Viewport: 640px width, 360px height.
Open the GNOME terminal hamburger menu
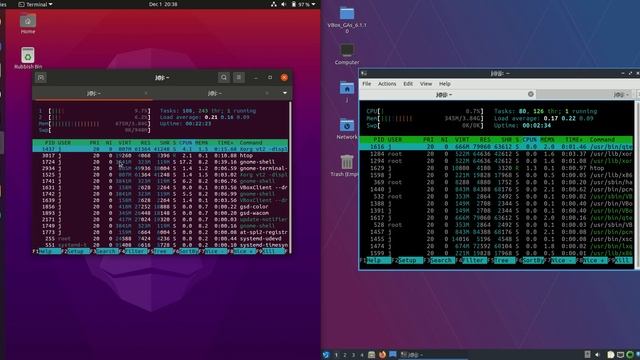tap(239, 77)
